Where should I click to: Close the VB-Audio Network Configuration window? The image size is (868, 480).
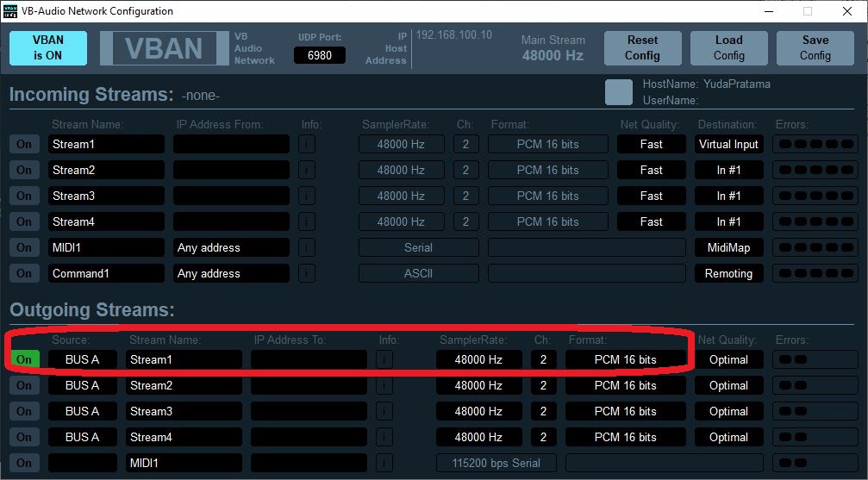pos(847,11)
